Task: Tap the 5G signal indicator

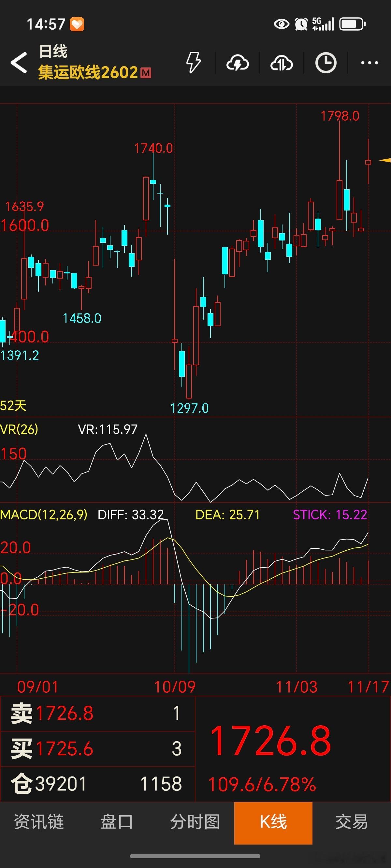Action: [323, 24]
